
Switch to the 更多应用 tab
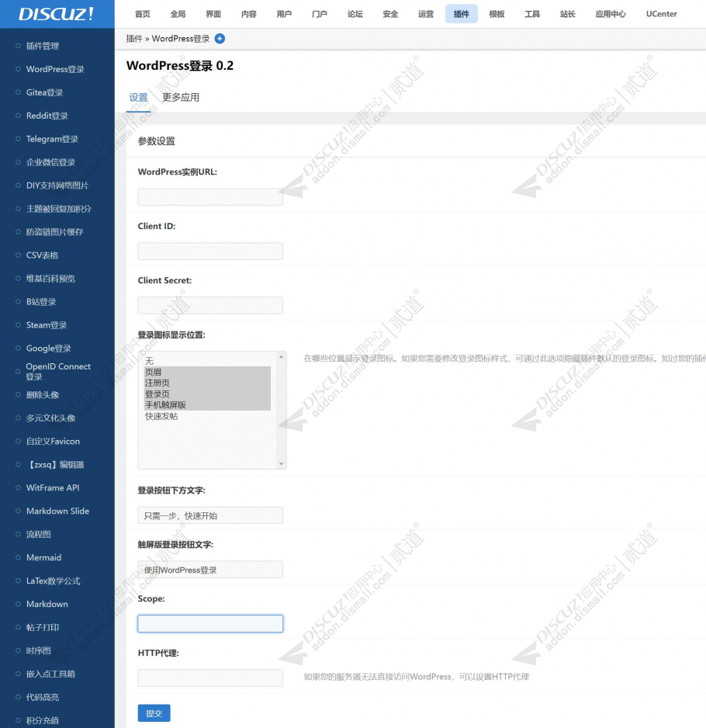pos(181,98)
